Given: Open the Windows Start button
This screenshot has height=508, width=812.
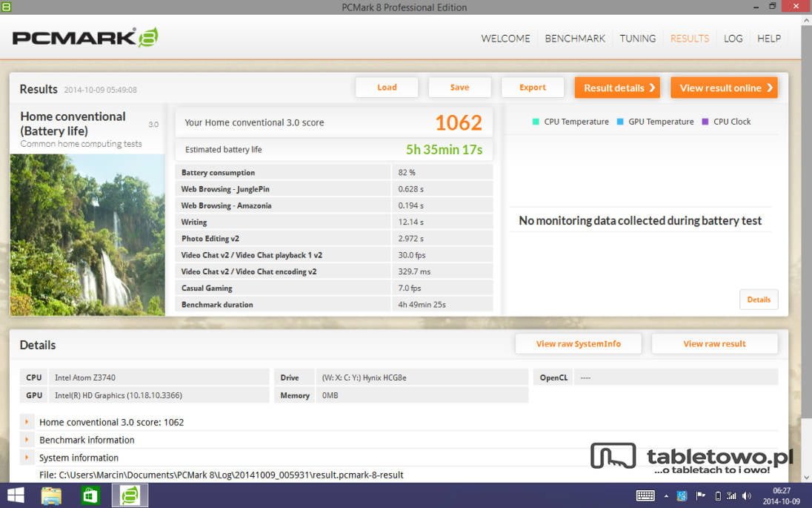Looking at the screenshot, I should 15,495.
